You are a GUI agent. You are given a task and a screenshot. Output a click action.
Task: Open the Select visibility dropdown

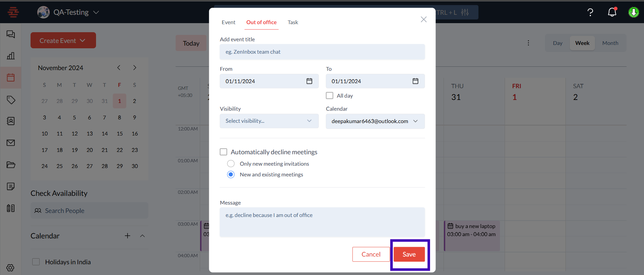(269, 121)
